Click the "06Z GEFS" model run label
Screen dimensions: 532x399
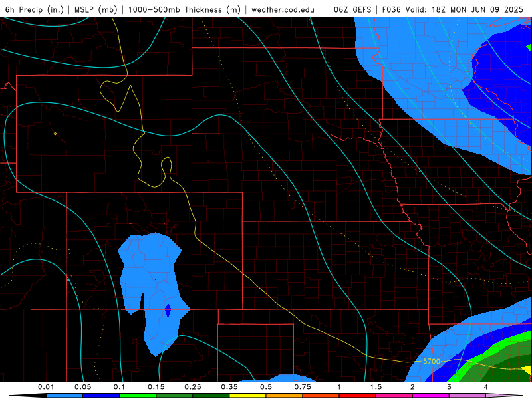[352, 9]
